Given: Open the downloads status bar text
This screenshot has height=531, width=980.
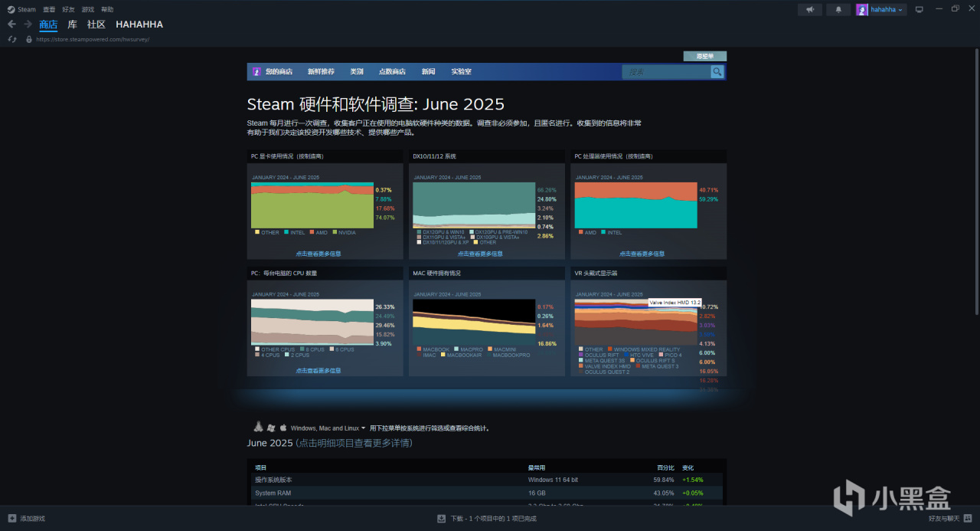Looking at the screenshot, I should coord(493,519).
